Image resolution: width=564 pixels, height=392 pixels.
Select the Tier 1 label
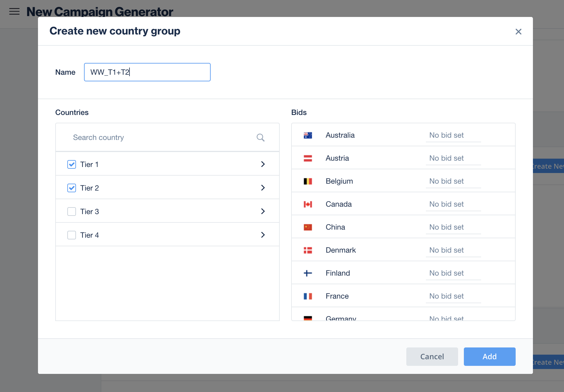pos(89,164)
